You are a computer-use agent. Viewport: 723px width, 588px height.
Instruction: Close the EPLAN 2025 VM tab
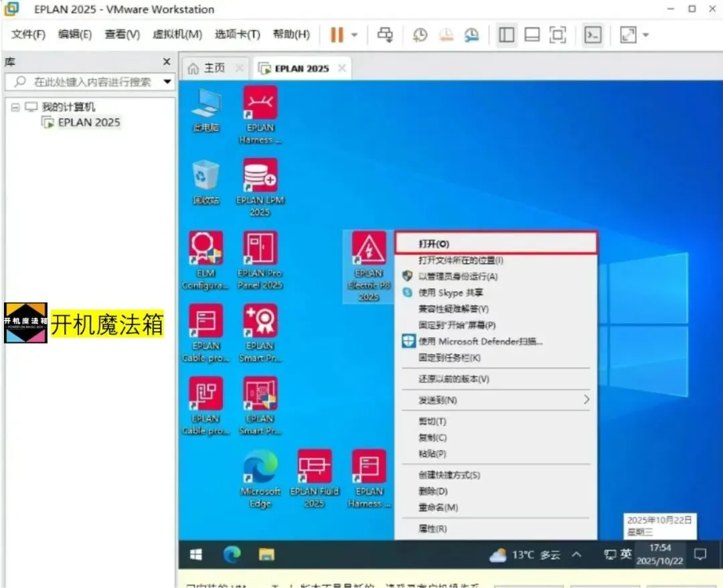click(341, 68)
